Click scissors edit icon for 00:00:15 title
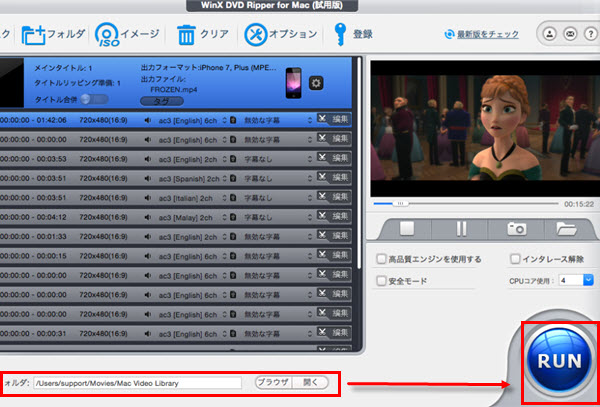 coord(323,255)
